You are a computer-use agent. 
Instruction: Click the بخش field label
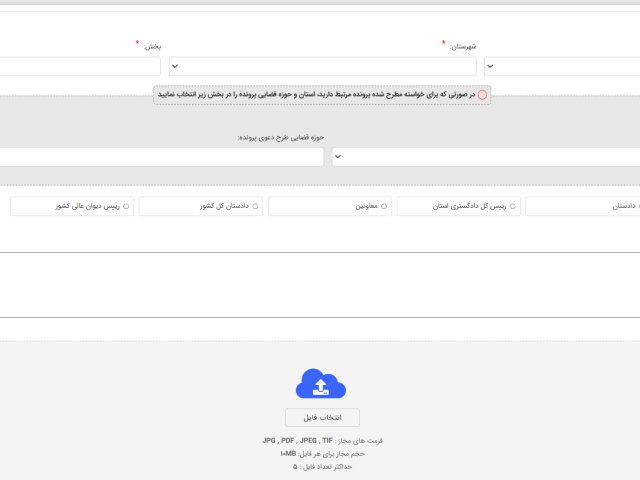click(x=152, y=46)
